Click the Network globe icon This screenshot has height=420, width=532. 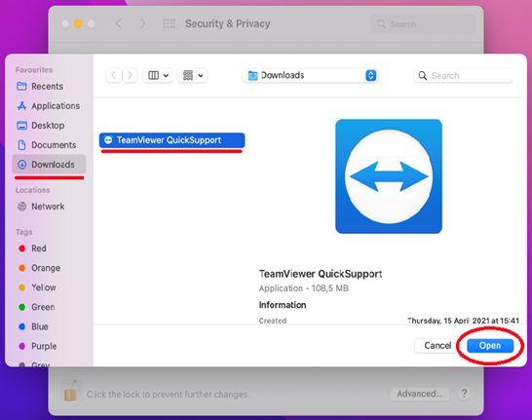[21, 207]
